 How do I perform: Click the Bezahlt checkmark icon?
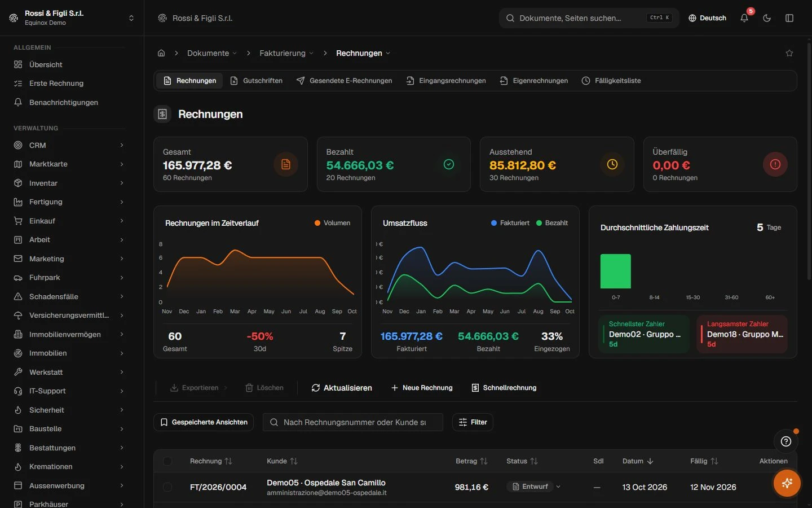(449, 164)
